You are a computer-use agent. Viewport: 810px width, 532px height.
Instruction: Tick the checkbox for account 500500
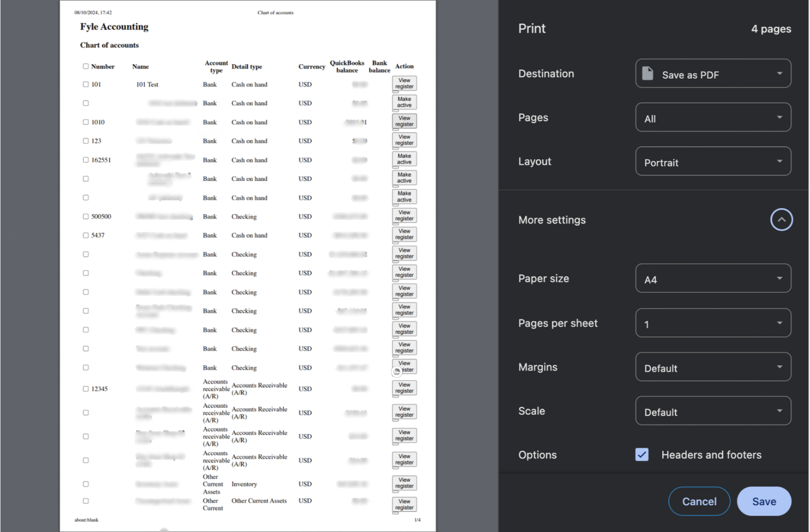pos(86,216)
